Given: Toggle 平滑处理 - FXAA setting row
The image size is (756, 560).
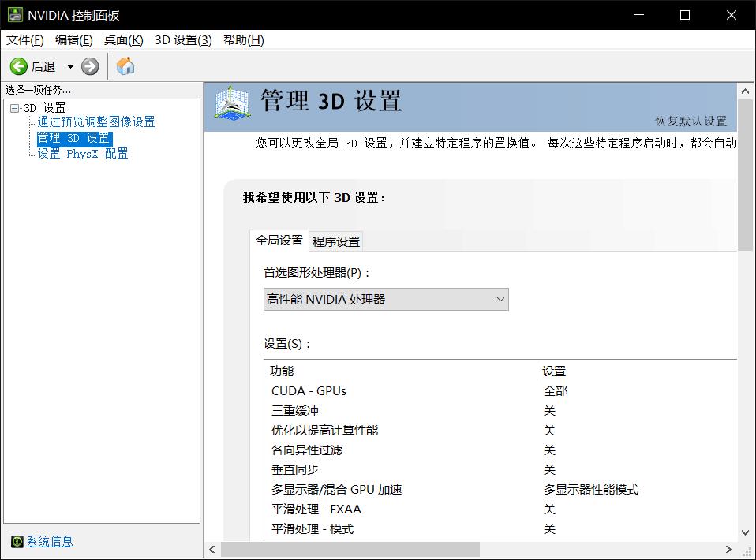Looking at the screenshot, I should (x=395, y=509).
